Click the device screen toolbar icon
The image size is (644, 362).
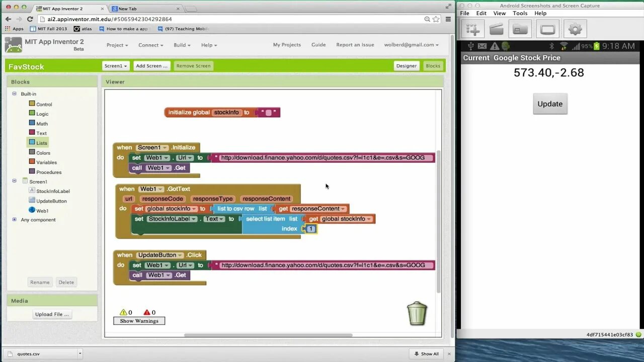pos(547,29)
